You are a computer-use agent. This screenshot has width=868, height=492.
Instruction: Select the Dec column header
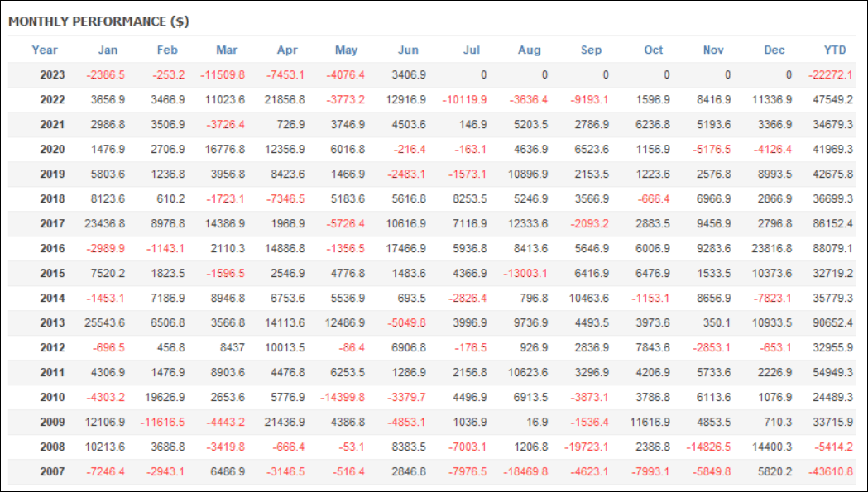(x=774, y=50)
